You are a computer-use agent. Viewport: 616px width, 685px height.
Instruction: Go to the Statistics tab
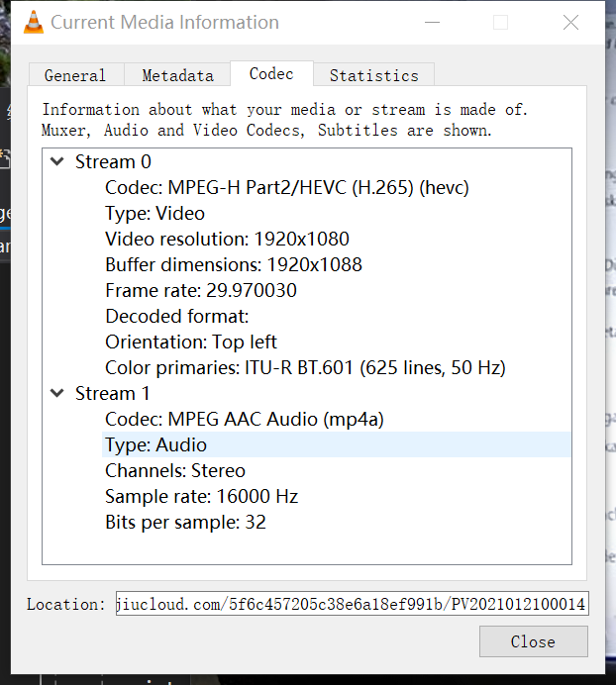pyautogui.click(x=373, y=75)
